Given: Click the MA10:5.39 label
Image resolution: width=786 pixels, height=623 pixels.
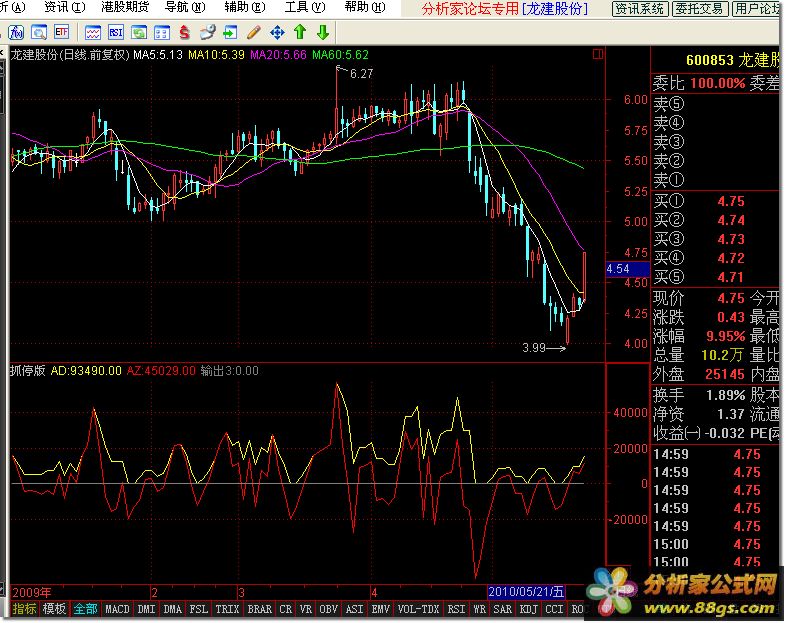Looking at the screenshot, I should [217, 55].
